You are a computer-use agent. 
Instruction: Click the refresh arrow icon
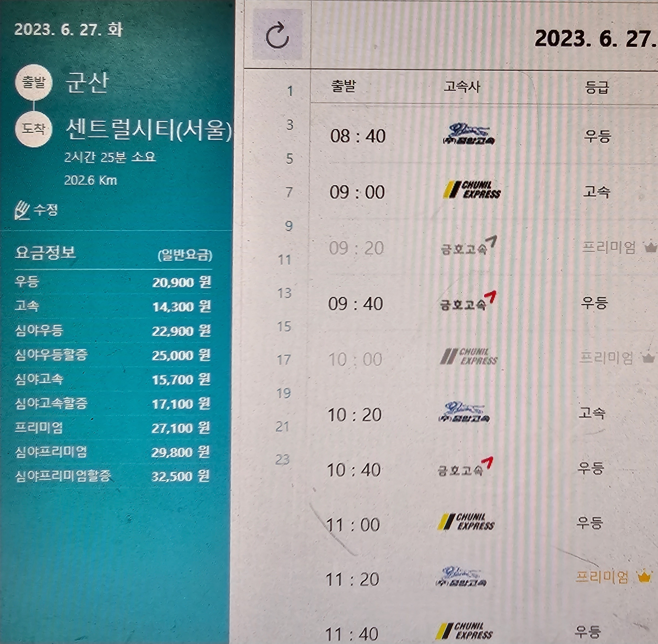coord(277,35)
